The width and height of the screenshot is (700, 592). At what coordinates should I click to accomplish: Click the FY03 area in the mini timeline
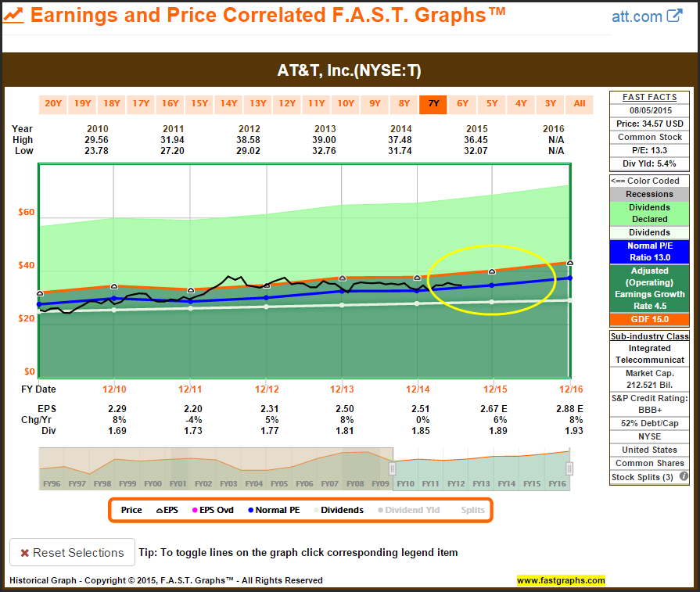(x=229, y=484)
